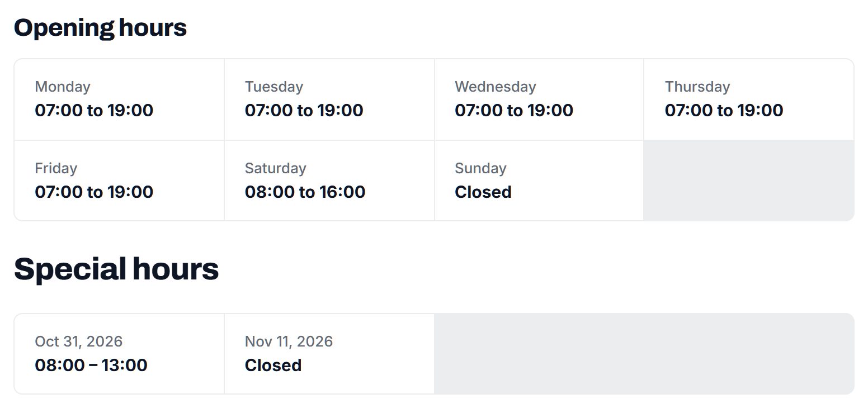Click the gray area in Special hours
The image size is (868, 408).
pyautogui.click(x=644, y=354)
